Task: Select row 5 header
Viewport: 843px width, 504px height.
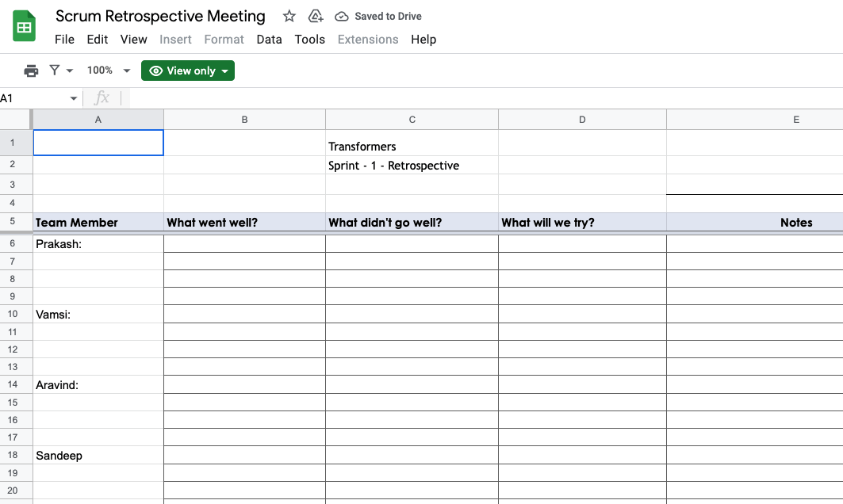Action: (13, 223)
